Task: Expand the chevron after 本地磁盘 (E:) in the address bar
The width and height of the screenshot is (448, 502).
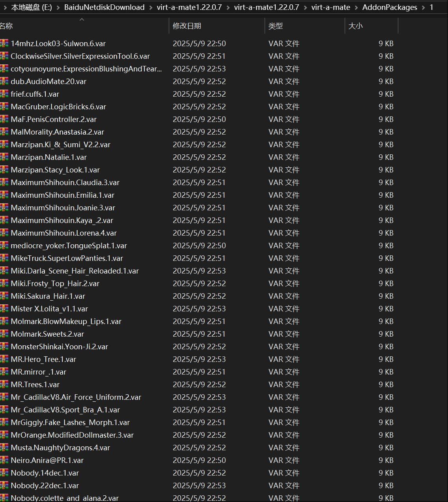Action: tap(58, 7)
